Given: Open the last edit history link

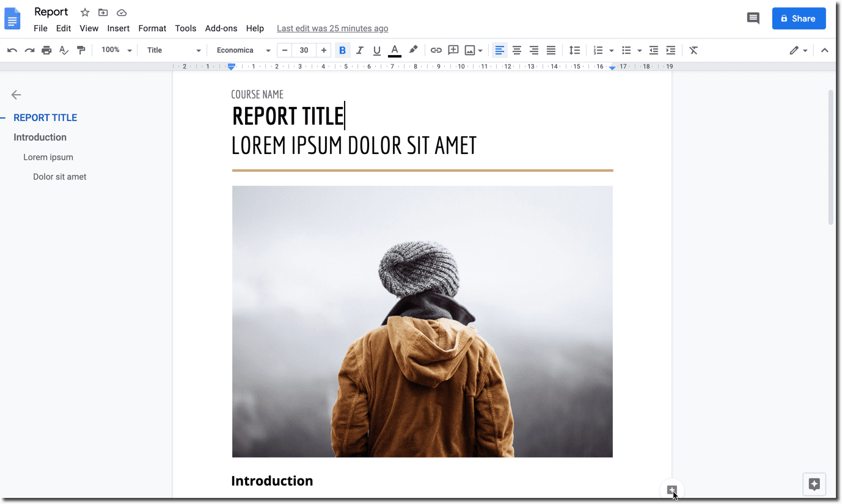Looking at the screenshot, I should (332, 28).
